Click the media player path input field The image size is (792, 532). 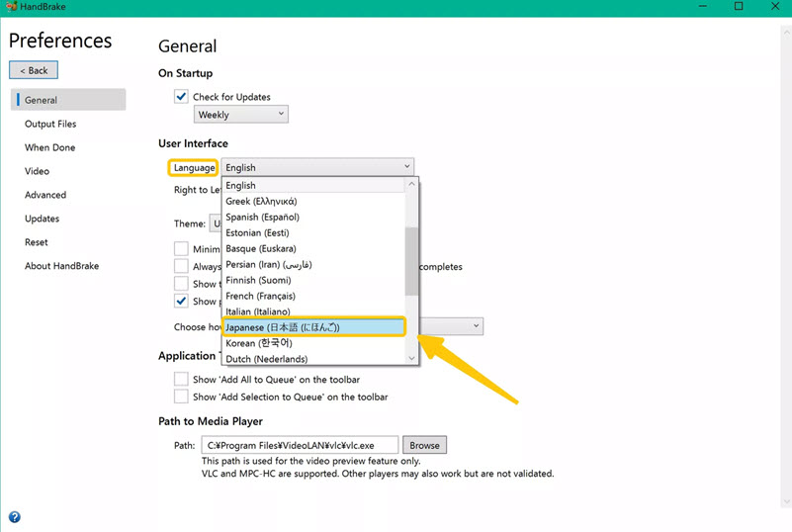pos(300,445)
